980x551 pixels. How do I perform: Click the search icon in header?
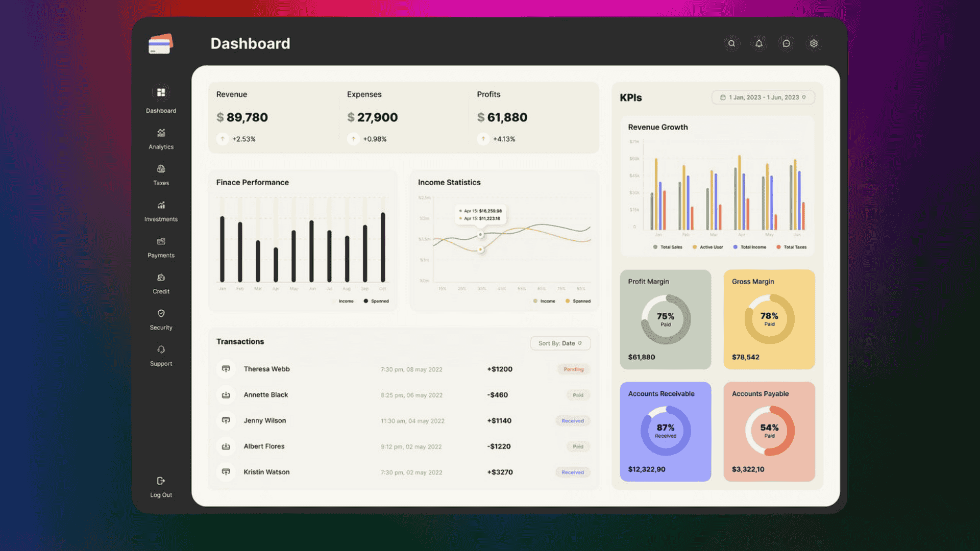[x=731, y=43]
